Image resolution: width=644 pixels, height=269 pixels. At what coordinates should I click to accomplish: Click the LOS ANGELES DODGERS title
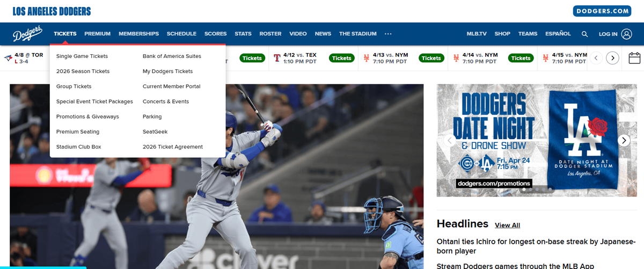coord(52,11)
